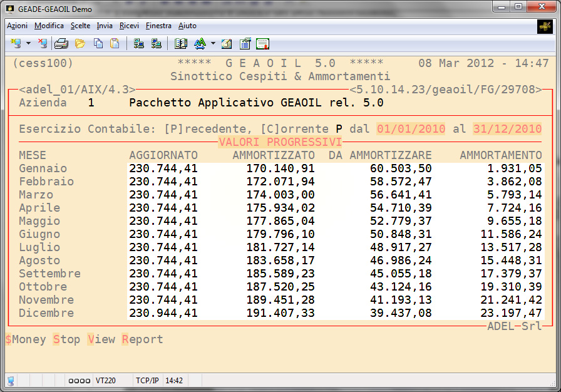Click the certificate icon in toolbar
The width and height of the screenshot is (561, 392).
263,43
